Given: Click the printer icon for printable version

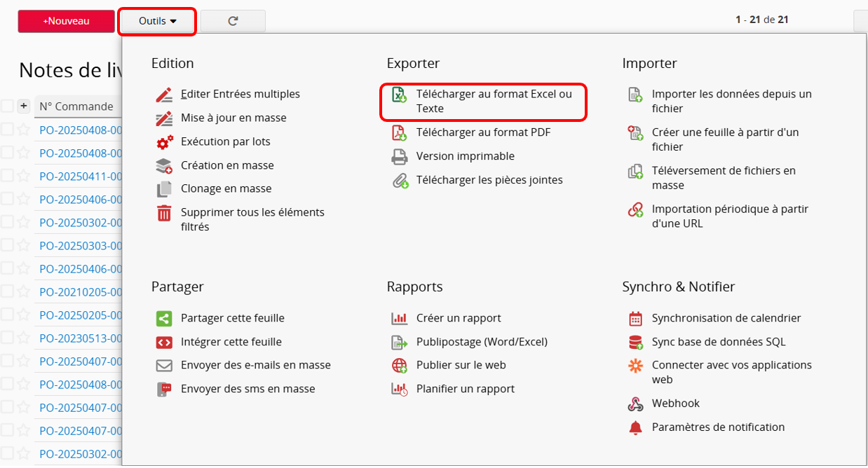Looking at the screenshot, I should coord(399,156).
